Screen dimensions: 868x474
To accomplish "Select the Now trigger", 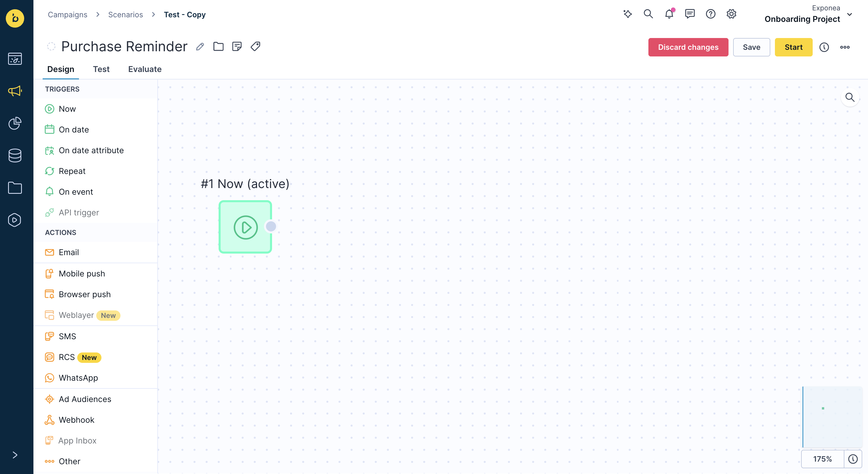I will pyautogui.click(x=96, y=109).
